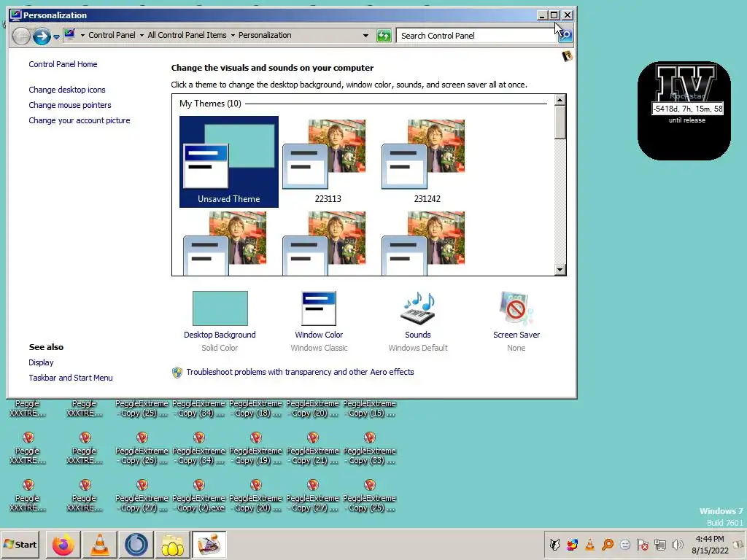Click the Personalization icon in the address bar
The image size is (747, 560).
(69, 35)
